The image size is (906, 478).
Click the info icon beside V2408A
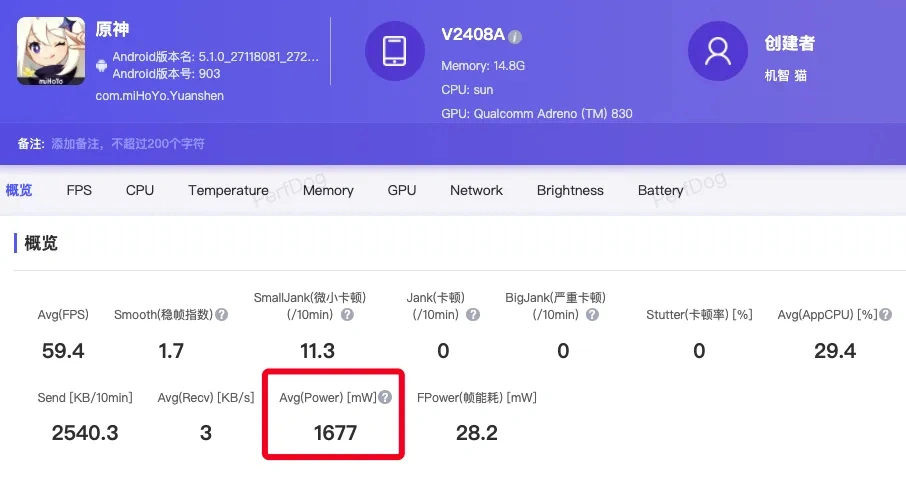[x=515, y=37]
